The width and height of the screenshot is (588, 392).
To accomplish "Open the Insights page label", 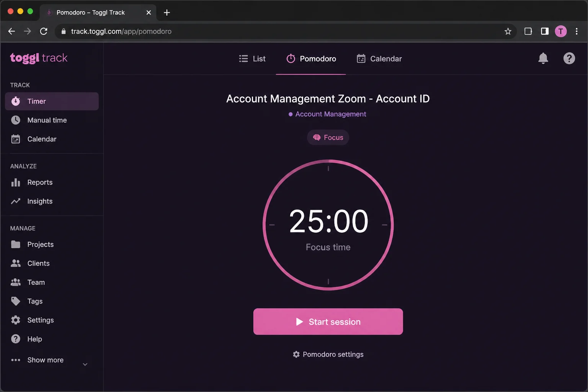I will click(x=40, y=201).
